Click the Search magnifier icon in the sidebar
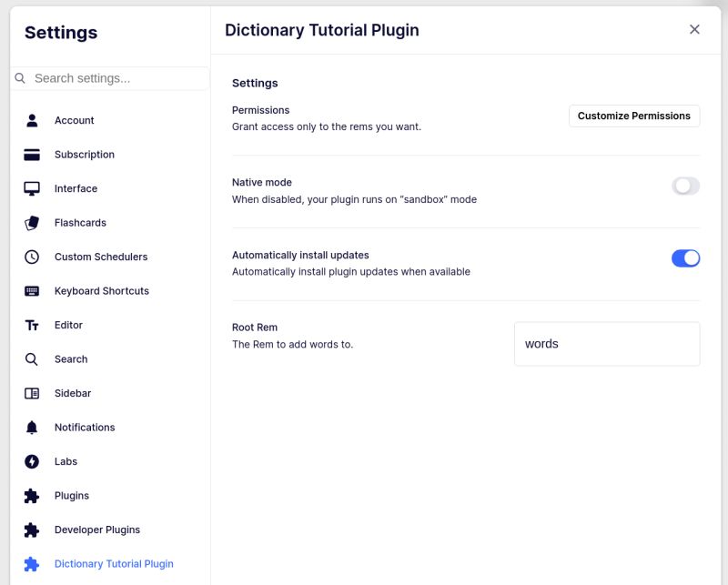The width and height of the screenshot is (728, 585). point(33,359)
